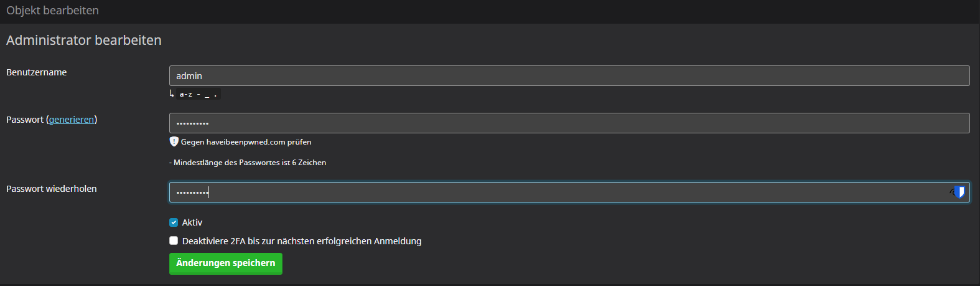Uncheck the Aktiv checkbox
980x286 pixels.
point(174,222)
